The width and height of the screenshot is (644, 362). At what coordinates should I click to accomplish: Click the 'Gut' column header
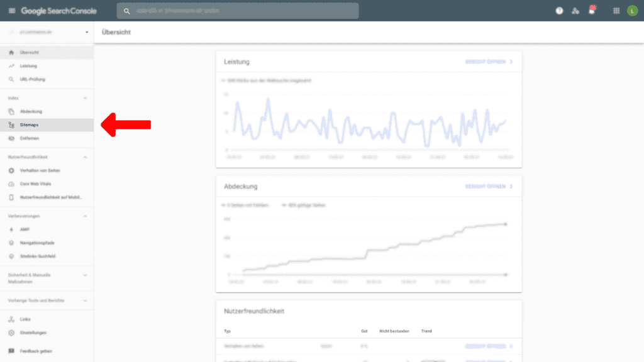click(x=364, y=331)
